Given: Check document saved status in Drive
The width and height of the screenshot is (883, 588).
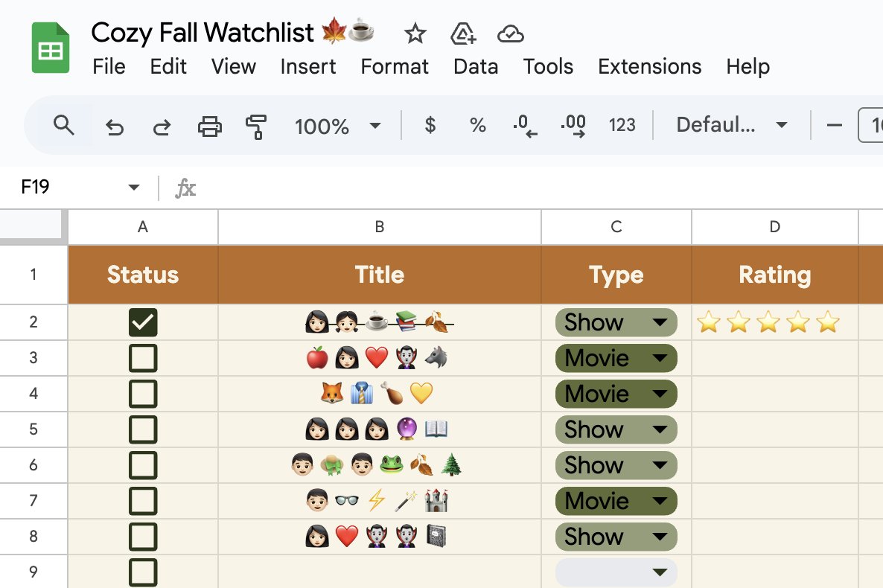Looking at the screenshot, I should coord(511,33).
